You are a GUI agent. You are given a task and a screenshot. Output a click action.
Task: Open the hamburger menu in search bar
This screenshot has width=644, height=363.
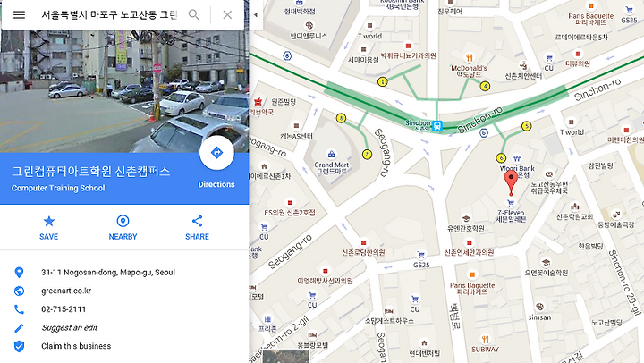point(19,15)
